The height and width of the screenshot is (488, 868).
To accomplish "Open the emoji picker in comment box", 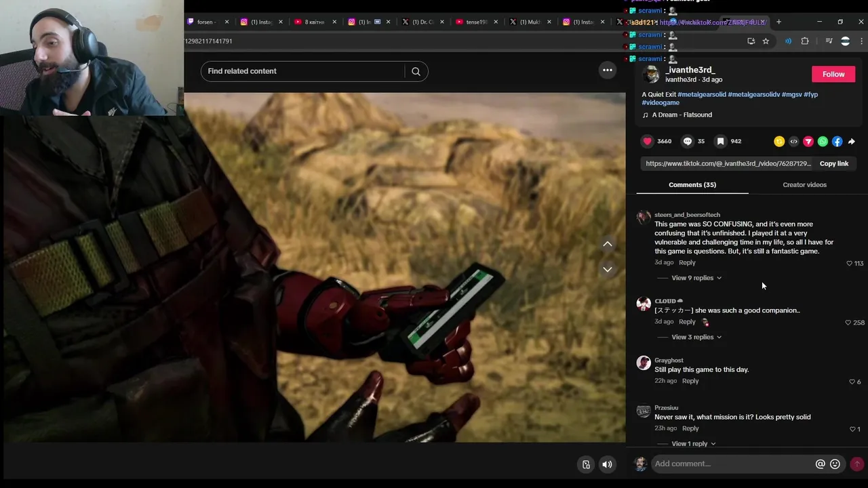I will tap(835, 464).
